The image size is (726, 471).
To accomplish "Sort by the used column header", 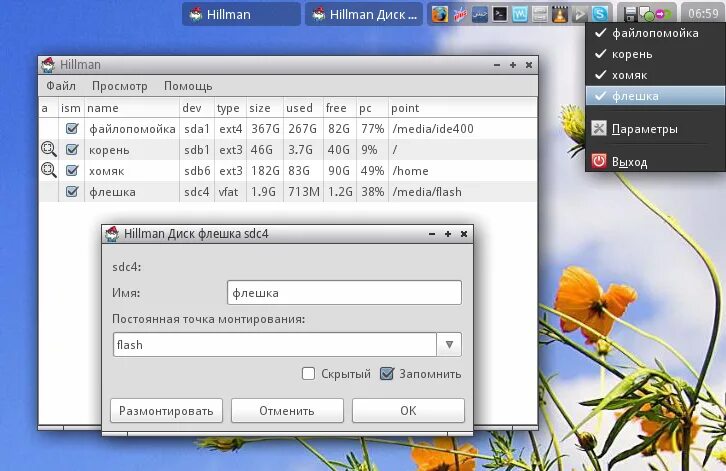I will pos(303,108).
